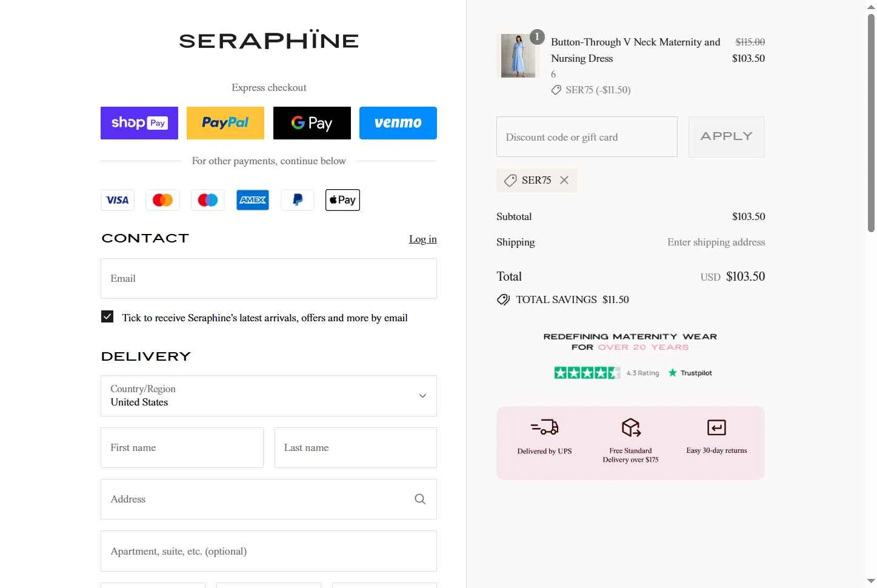Viewport: 877px width, 588px height.
Task: Pay with the Shop Pay button
Action: (139, 123)
